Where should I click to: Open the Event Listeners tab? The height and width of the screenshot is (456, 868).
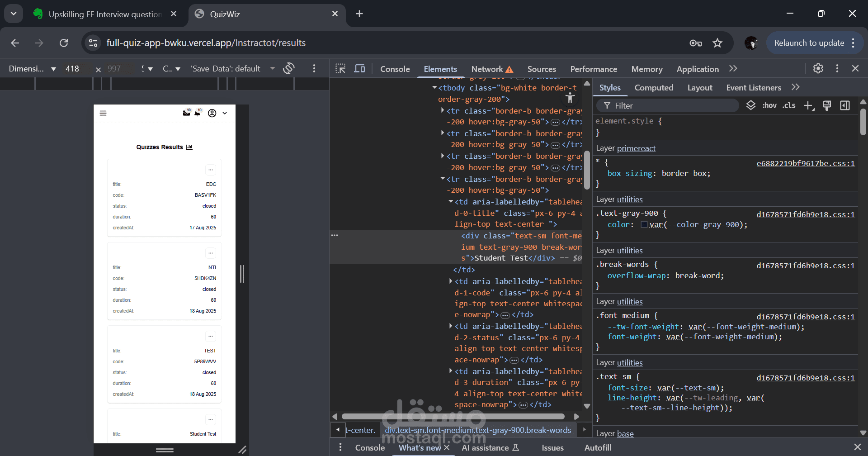point(754,88)
